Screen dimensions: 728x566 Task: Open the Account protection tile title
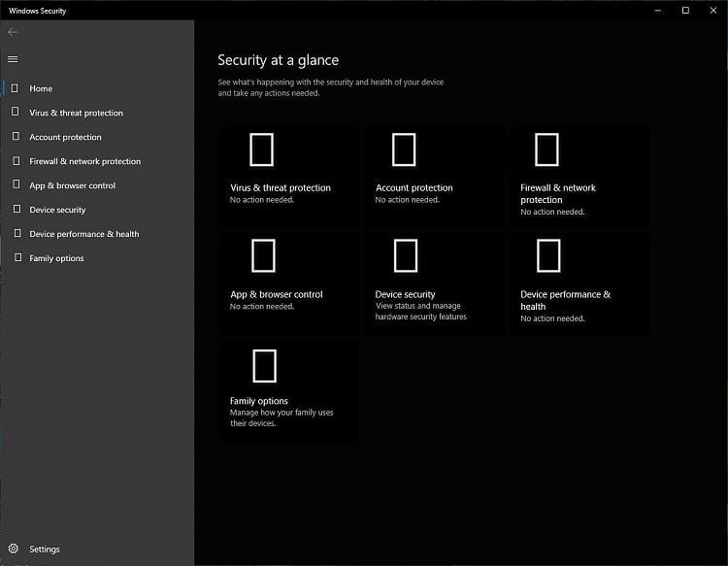click(x=414, y=187)
